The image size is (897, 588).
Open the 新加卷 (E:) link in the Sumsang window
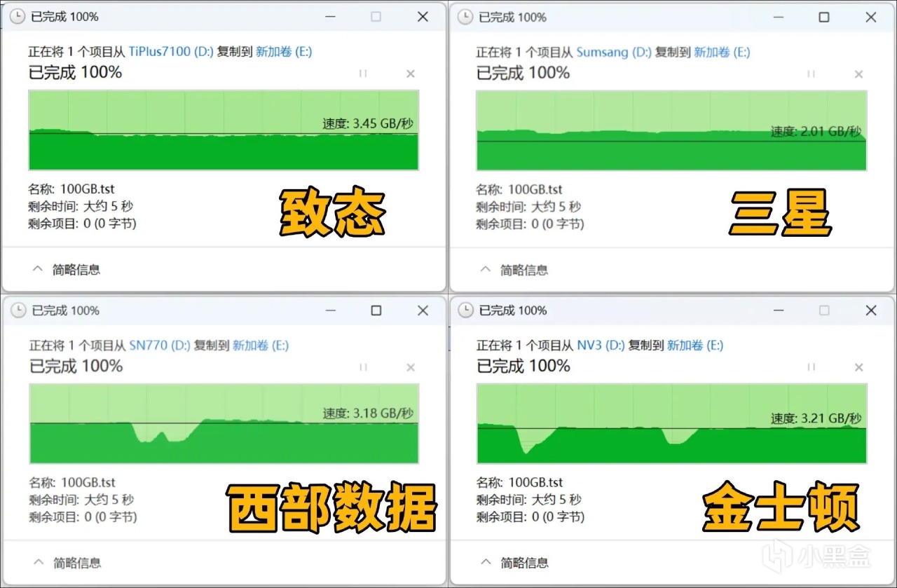coord(722,52)
